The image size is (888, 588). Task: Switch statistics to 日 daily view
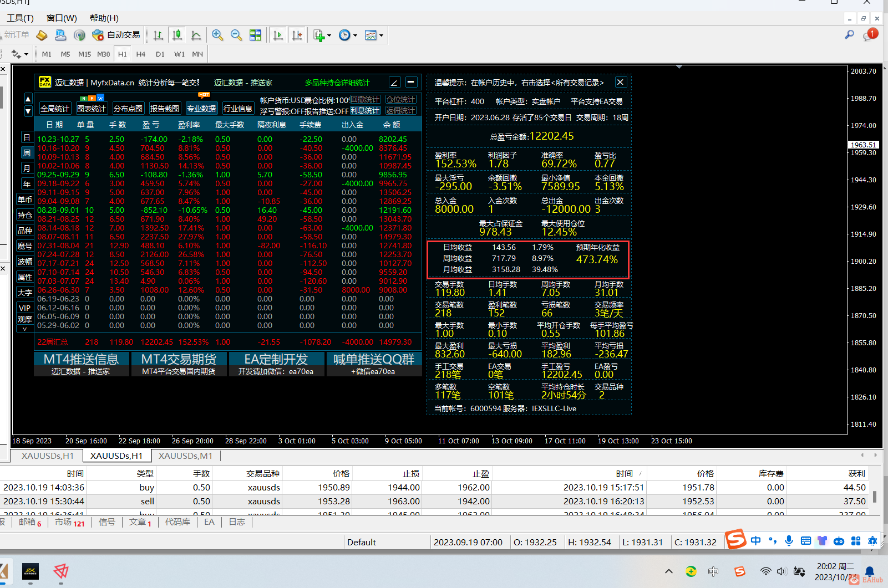click(x=27, y=137)
